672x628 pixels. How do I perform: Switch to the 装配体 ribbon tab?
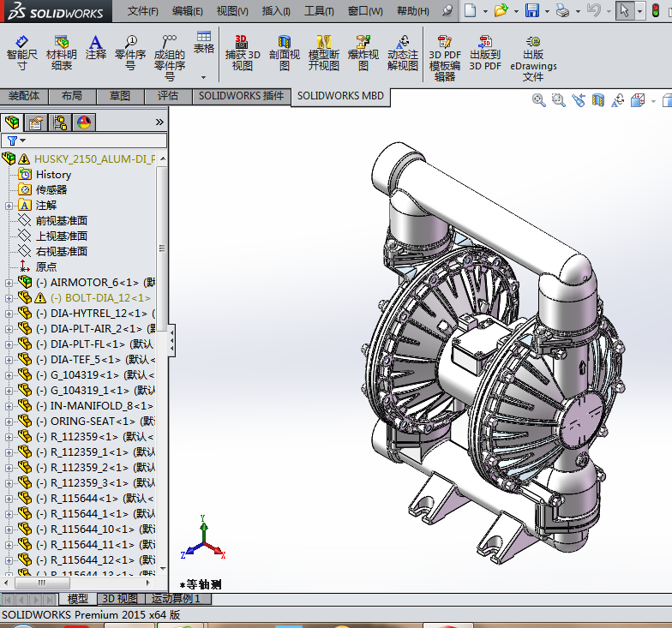click(x=24, y=96)
